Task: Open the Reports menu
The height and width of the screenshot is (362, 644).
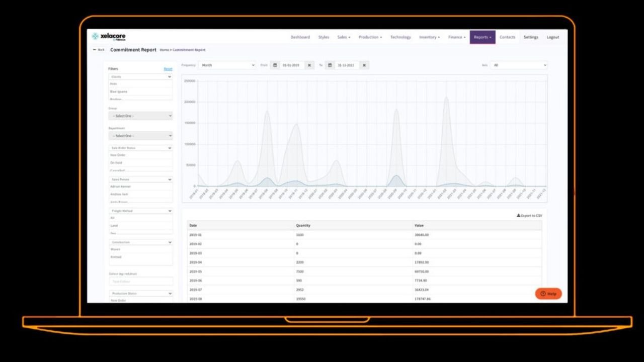Action: 482,37
